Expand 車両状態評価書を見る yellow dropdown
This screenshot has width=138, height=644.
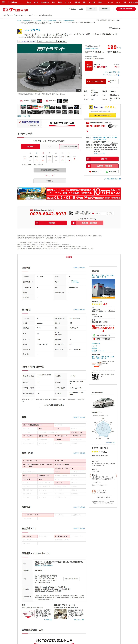click(x=102, y=115)
